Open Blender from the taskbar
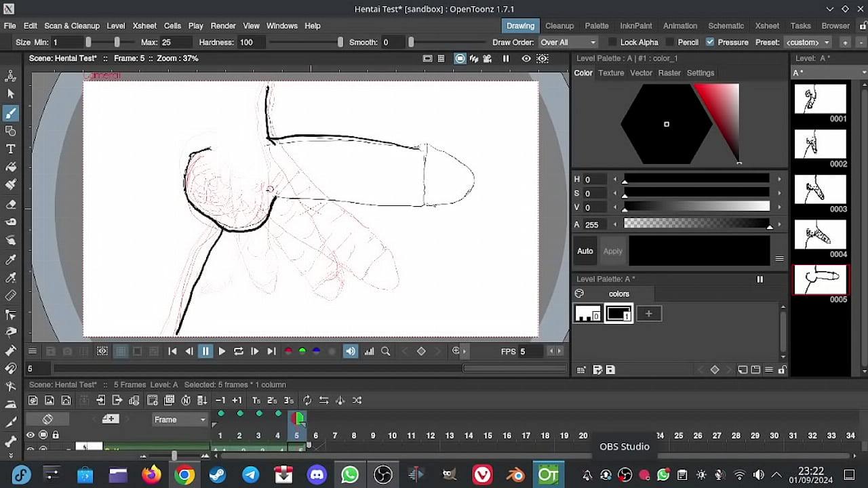Image resolution: width=868 pixels, height=488 pixels. (515, 474)
